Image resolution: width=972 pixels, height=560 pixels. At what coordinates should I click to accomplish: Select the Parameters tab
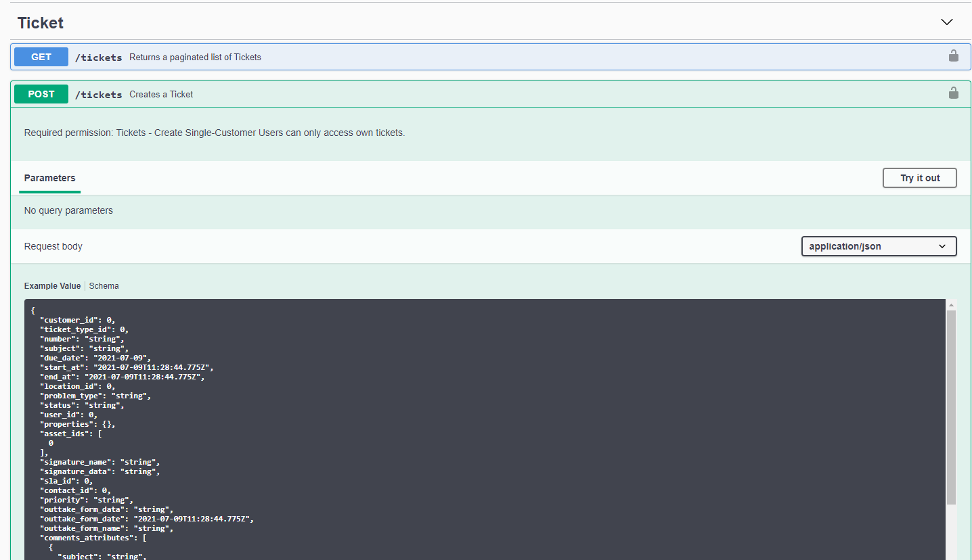click(49, 178)
